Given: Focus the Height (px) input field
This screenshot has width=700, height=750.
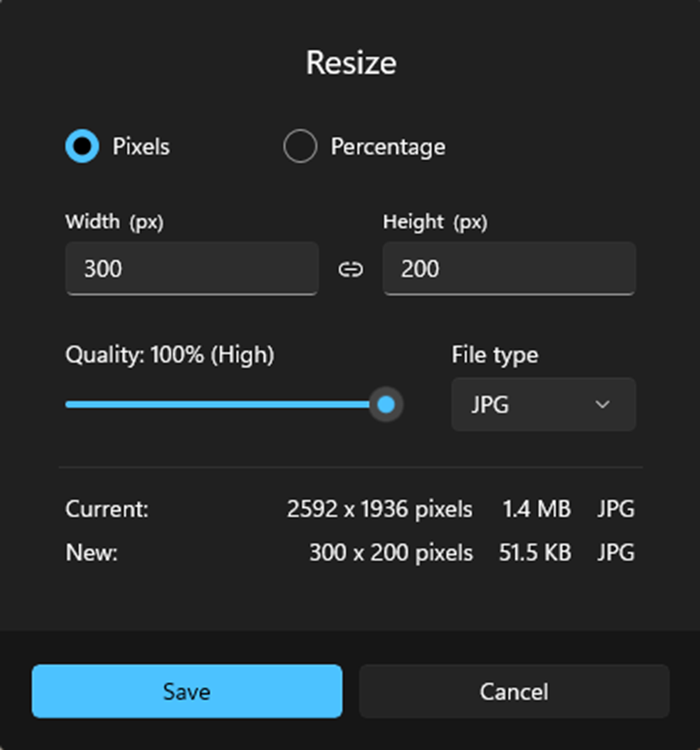Looking at the screenshot, I should pos(508,268).
